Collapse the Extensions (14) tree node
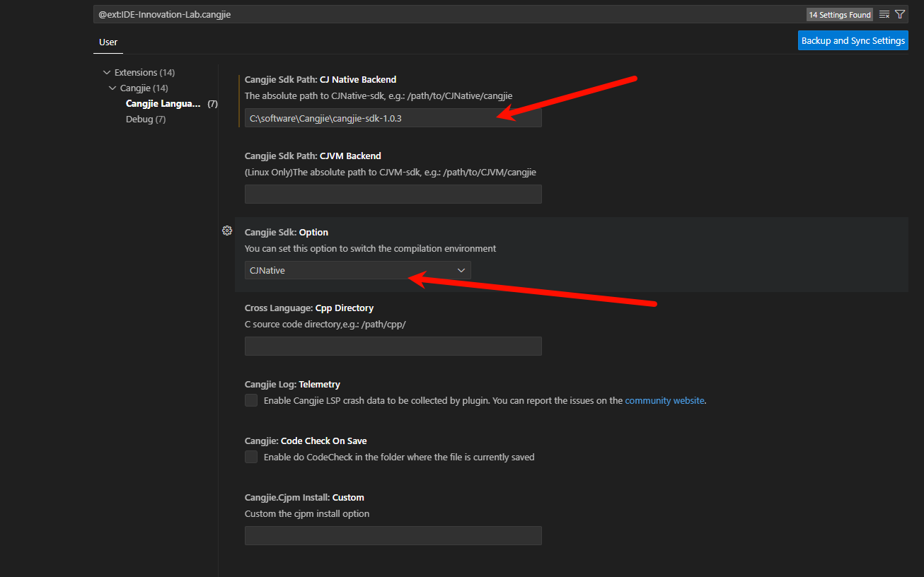Viewport: 924px width, 577px height. [x=107, y=72]
